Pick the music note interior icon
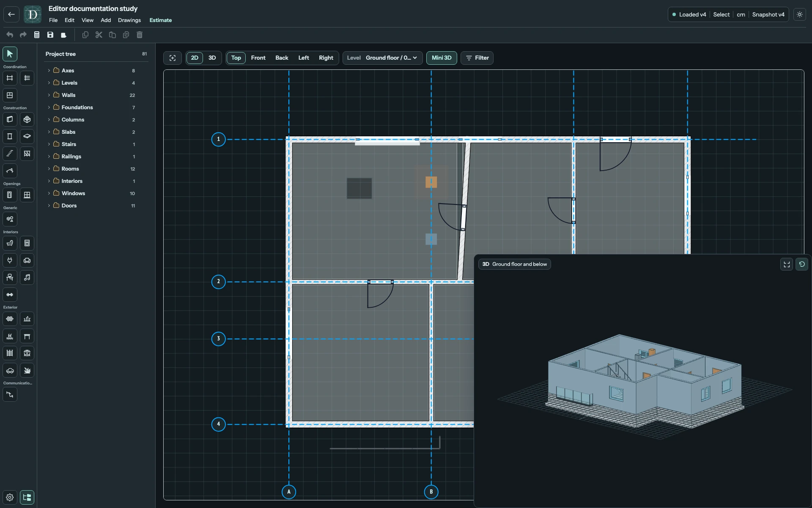Viewport: 812px width, 508px height. coord(27,277)
